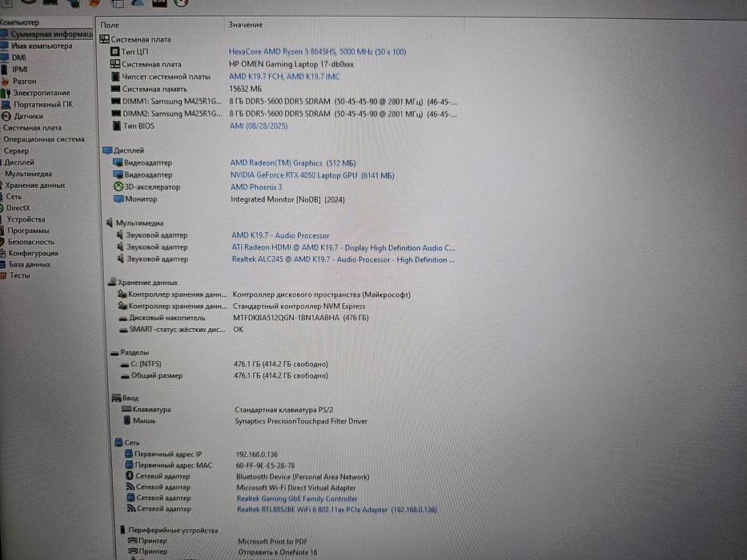This screenshot has height=560, width=747.
Task: Open NVIDIA GeForce RTX 4050 Laptop GPU link
Action: 312,176
